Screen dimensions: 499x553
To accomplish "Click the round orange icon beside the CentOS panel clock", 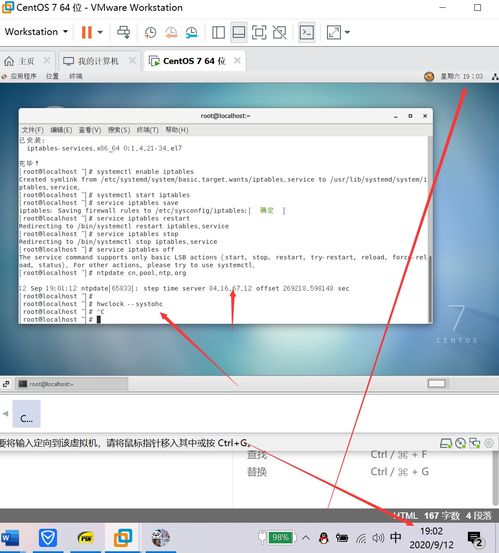I will coord(429,76).
